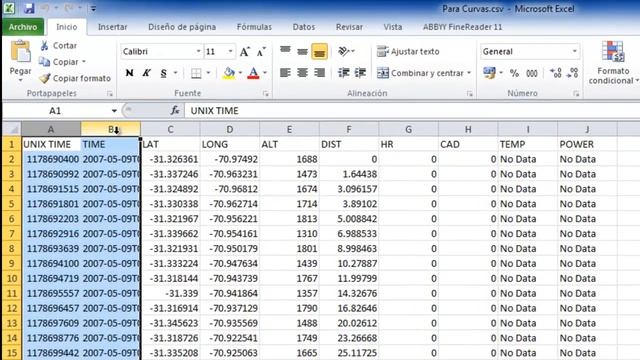The image size is (640, 360).
Task: Open the Calibri font name dropdown
Action: click(198, 51)
